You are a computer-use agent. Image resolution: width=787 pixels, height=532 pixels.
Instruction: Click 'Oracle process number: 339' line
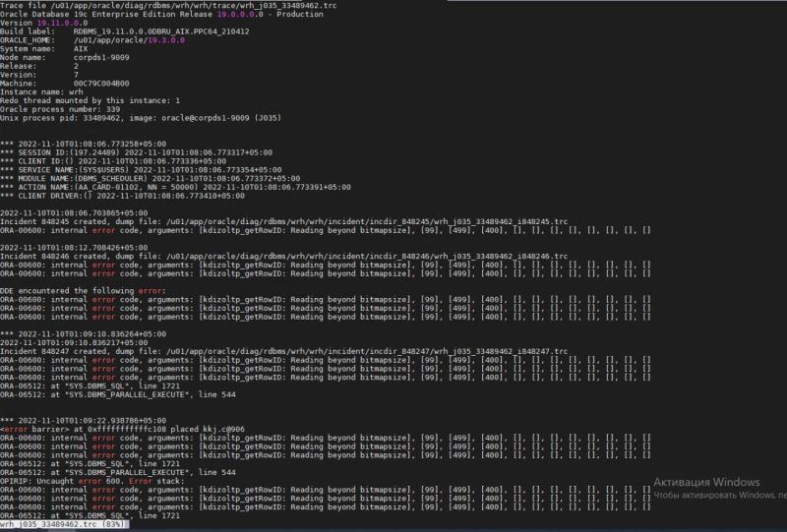click(x=60, y=109)
